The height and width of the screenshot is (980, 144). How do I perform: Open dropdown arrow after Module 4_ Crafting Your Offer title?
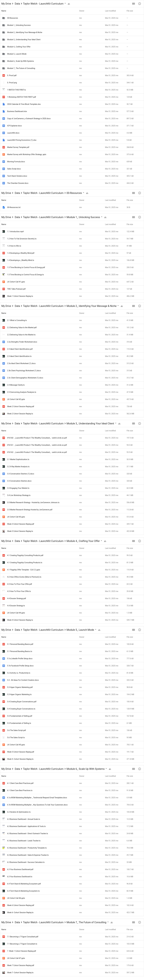101,541
